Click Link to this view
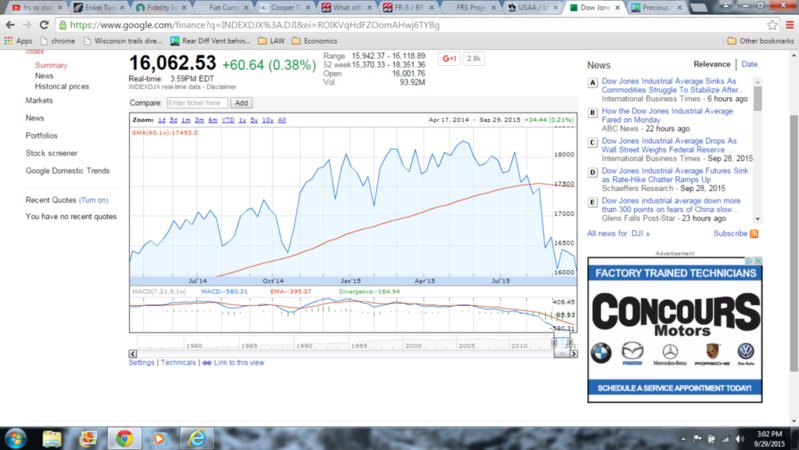The width and height of the screenshot is (799, 450). point(238,363)
